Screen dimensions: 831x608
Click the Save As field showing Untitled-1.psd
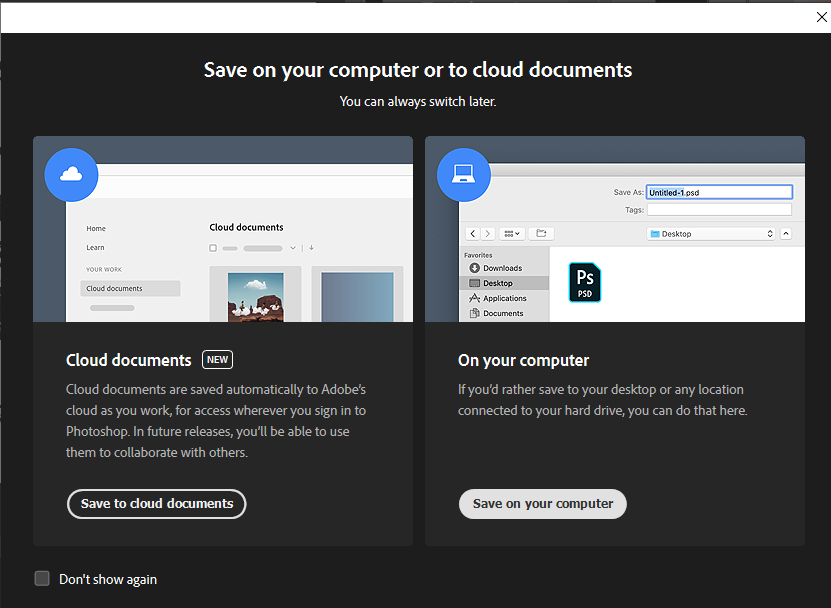point(719,192)
